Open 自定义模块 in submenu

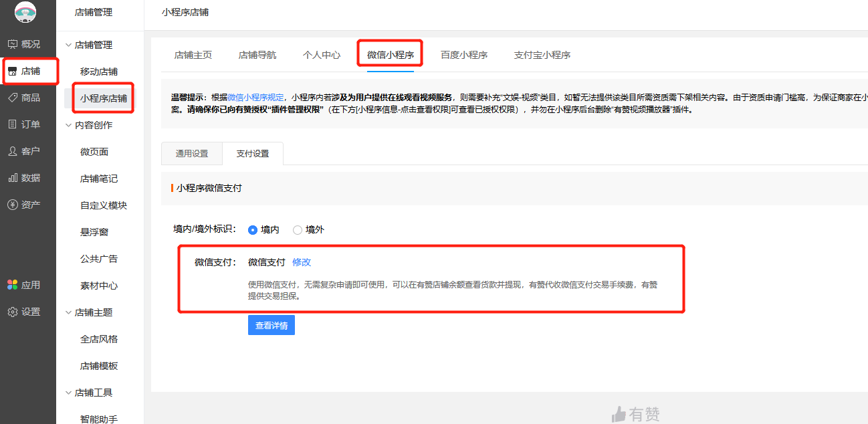pyautogui.click(x=104, y=205)
